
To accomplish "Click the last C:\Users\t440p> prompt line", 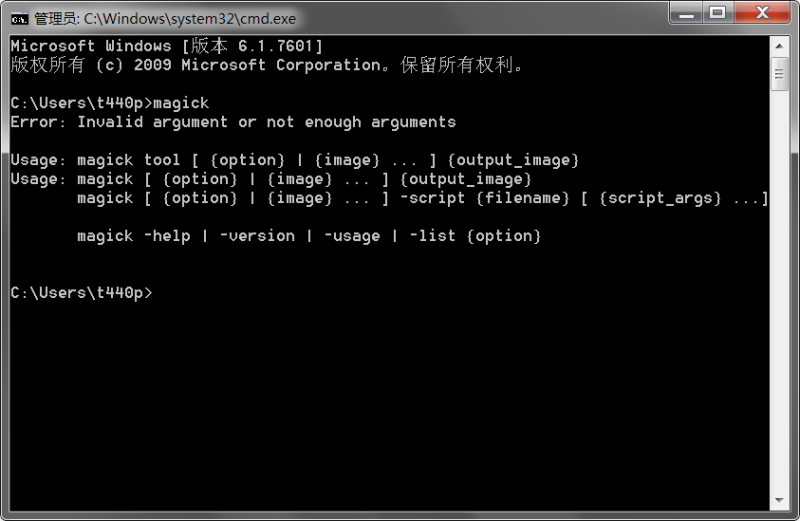I will click(82, 293).
